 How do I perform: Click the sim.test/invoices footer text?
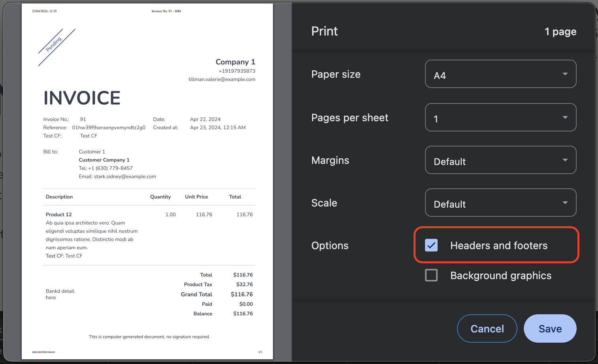pyautogui.click(x=43, y=352)
